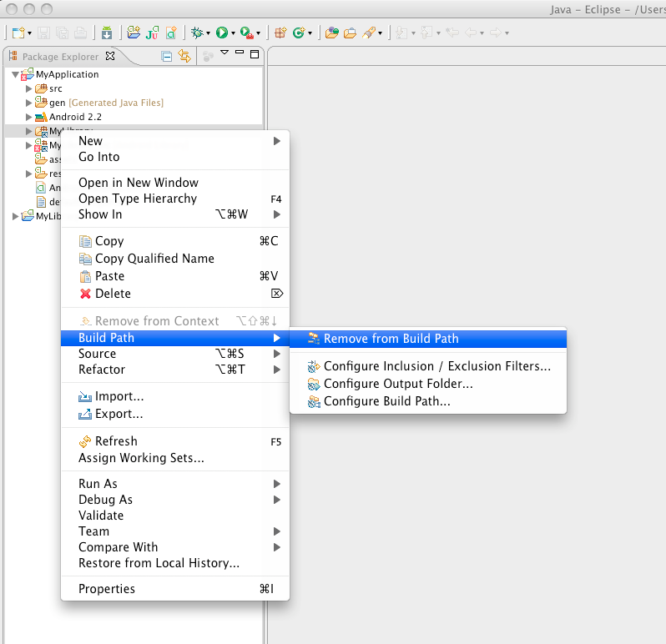Click the New wizard toolbar icon
Image resolution: width=666 pixels, height=644 pixels.
[x=18, y=33]
